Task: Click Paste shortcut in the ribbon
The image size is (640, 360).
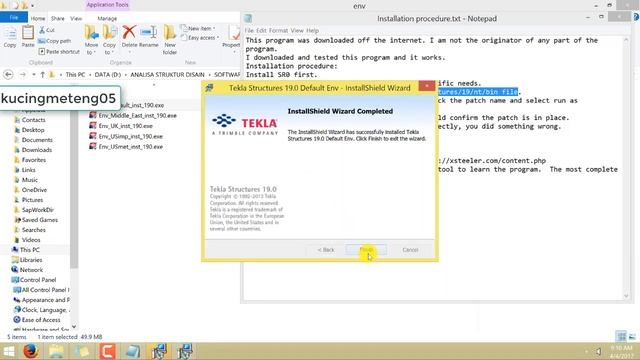Action: [59, 51]
